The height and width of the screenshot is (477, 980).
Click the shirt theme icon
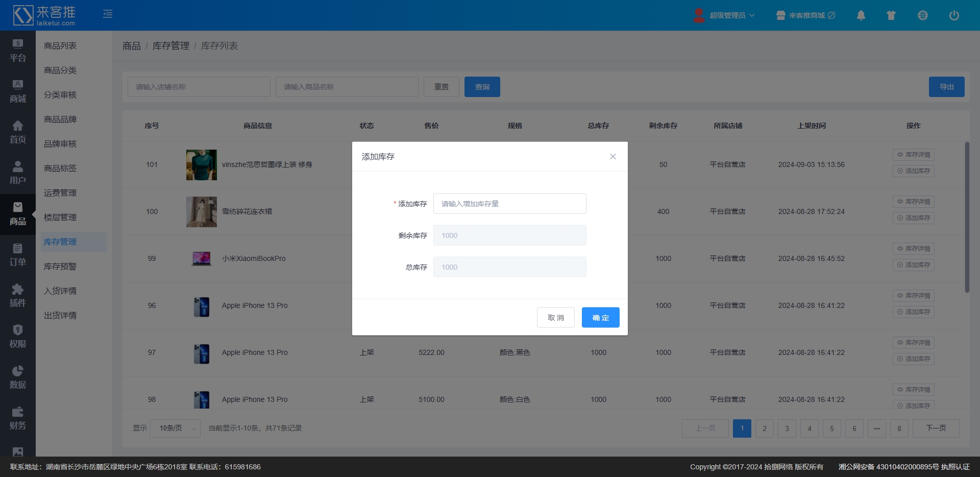tap(891, 15)
